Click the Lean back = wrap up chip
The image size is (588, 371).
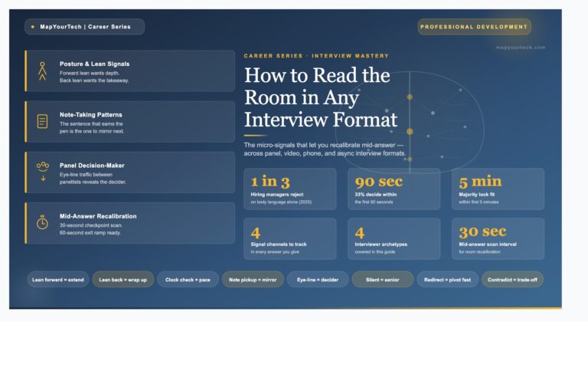coord(123,279)
